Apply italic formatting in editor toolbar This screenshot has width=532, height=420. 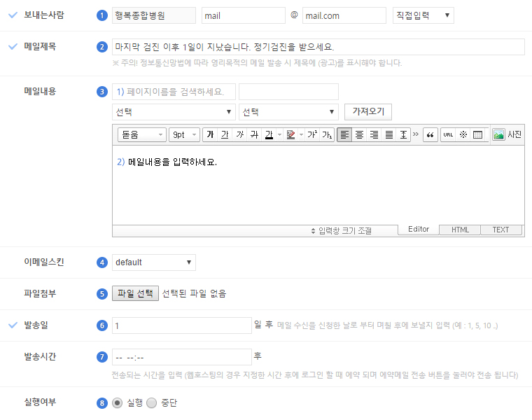pos(239,134)
